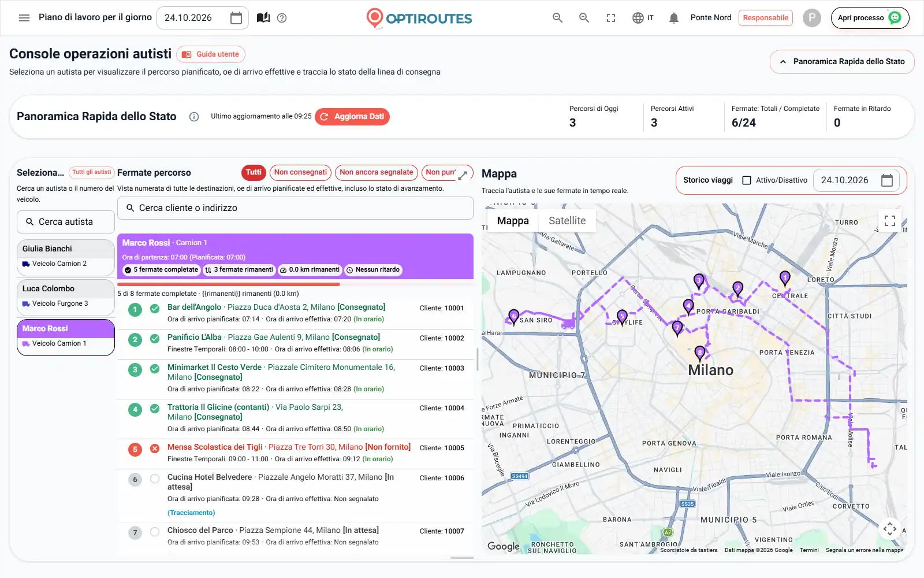Click the zoom-in magnifier icon in top bar
The height and width of the screenshot is (578, 924).
tap(584, 18)
